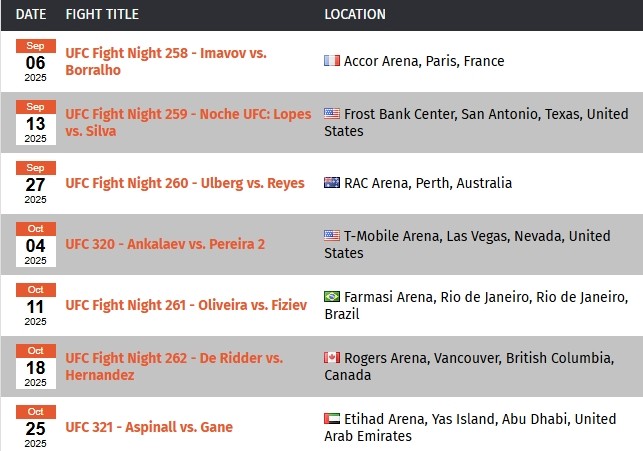Image resolution: width=643 pixels, height=451 pixels.
Task: Open UFC Fight Night 259 Lopes vs. Silva
Action: coord(188,122)
